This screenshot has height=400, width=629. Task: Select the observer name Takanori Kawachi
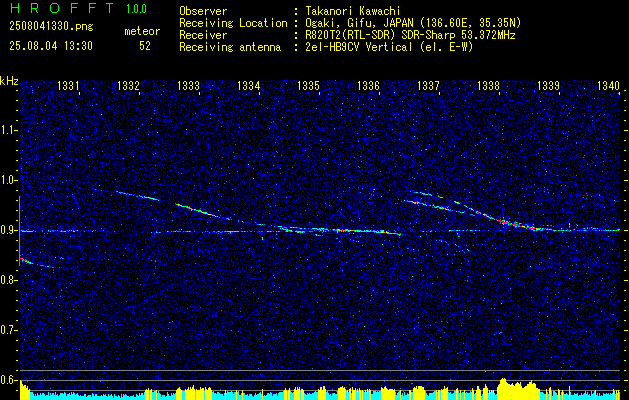tap(353, 11)
